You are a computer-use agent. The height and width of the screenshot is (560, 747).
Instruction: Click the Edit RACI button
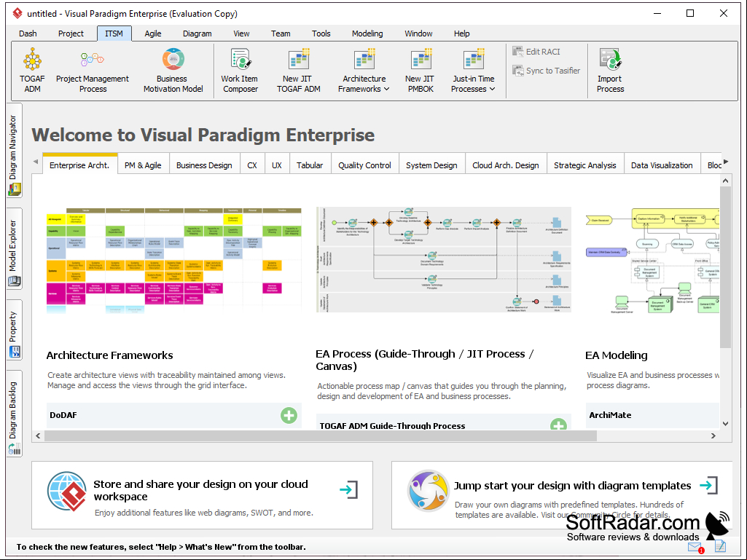[x=536, y=52]
